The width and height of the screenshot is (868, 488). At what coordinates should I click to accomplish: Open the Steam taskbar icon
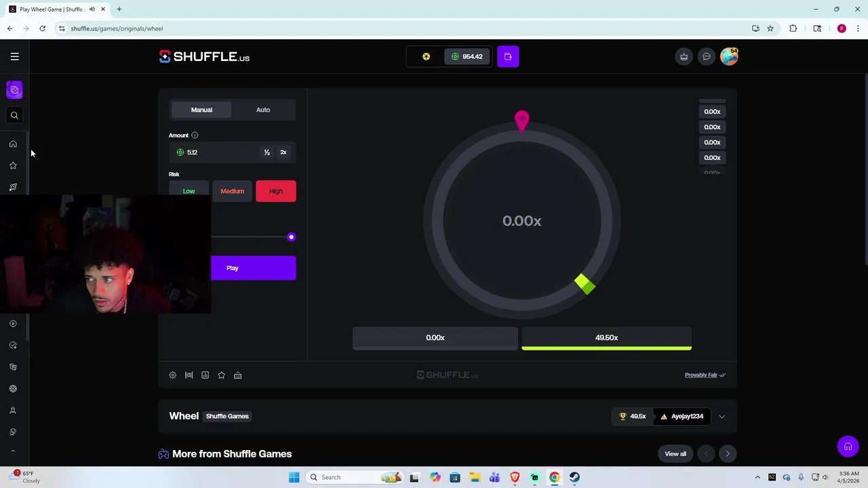click(574, 477)
